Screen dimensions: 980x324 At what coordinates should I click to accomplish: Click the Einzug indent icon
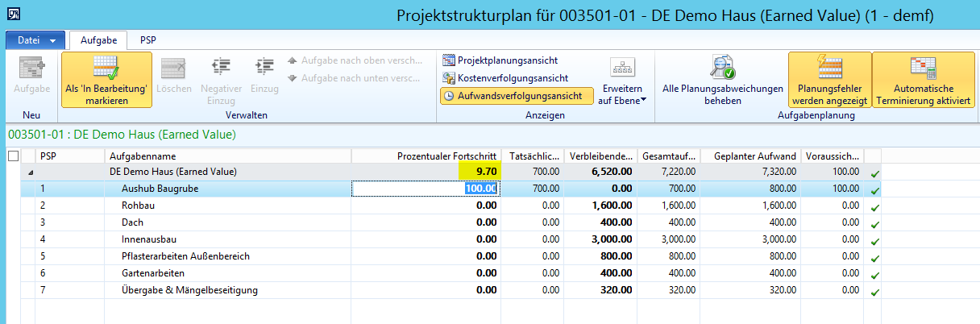click(x=264, y=69)
